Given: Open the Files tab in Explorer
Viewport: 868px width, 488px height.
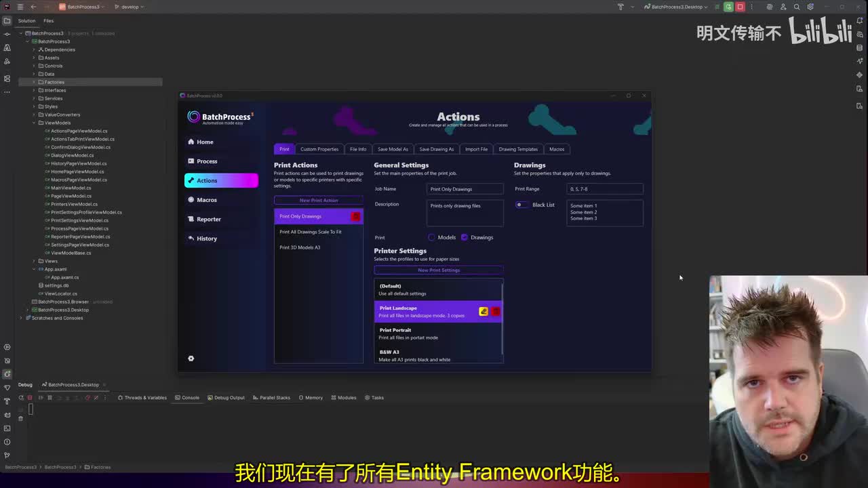Looking at the screenshot, I should tap(49, 20).
